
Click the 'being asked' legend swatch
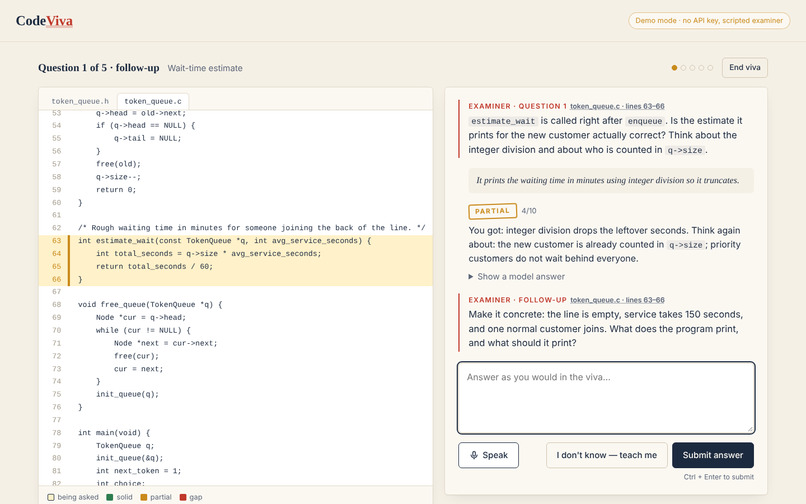point(51,497)
